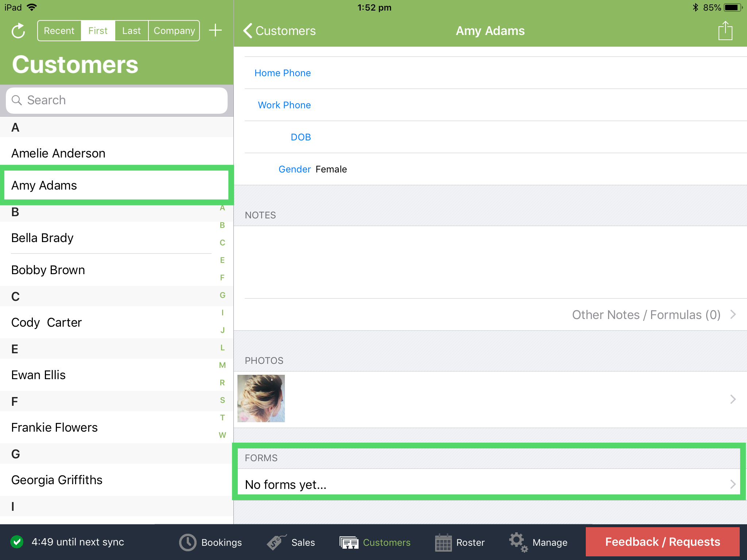Switch to the Recent tab
The image size is (747, 560).
pyautogui.click(x=59, y=30)
